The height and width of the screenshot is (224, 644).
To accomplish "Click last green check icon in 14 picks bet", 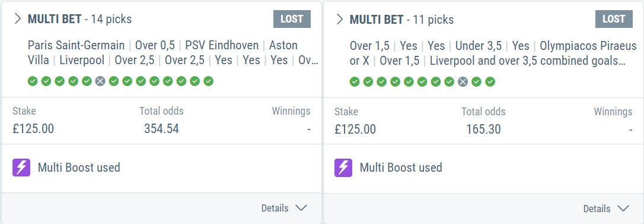I will point(209,81).
